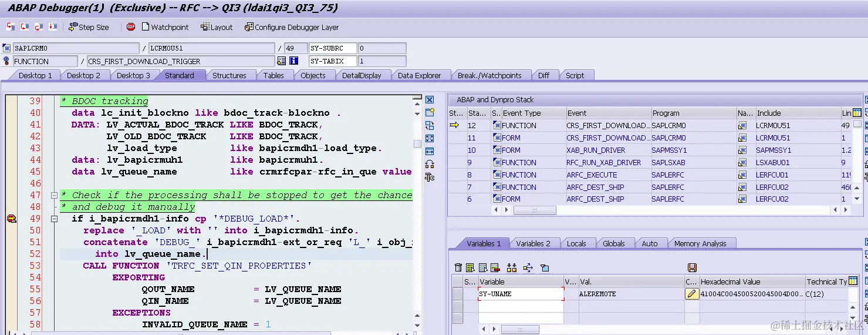The width and height of the screenshot is (868, 335).
Task: Collapse the IF block at line 49
Action: coord(55,219)
